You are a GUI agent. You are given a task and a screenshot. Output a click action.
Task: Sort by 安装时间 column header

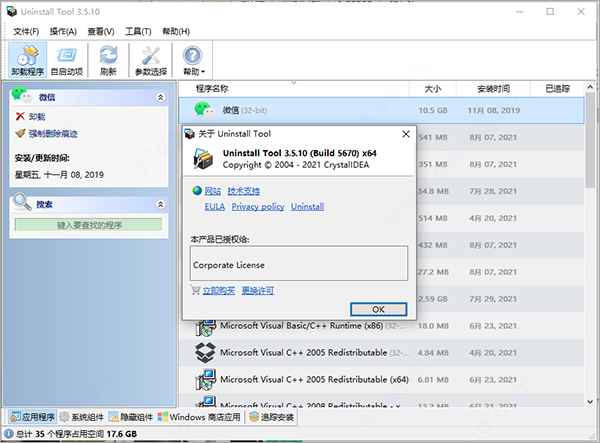(493, 89)
